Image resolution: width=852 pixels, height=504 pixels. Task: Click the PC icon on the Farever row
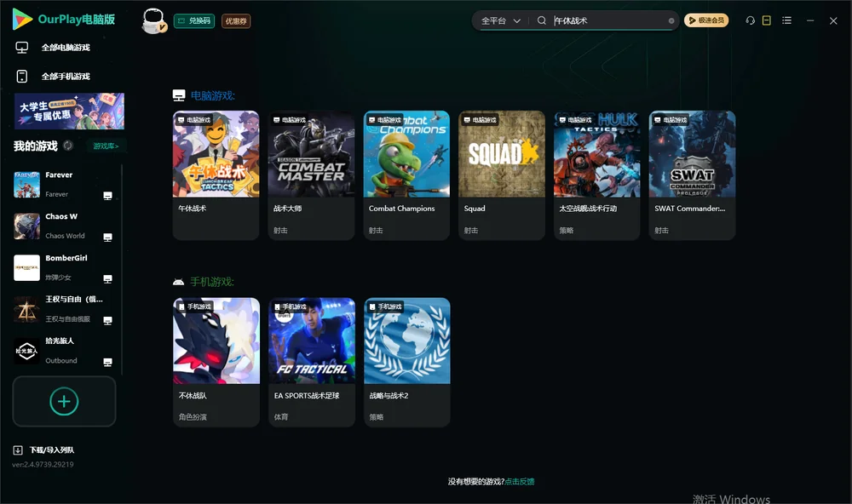[x=107, y=196]
